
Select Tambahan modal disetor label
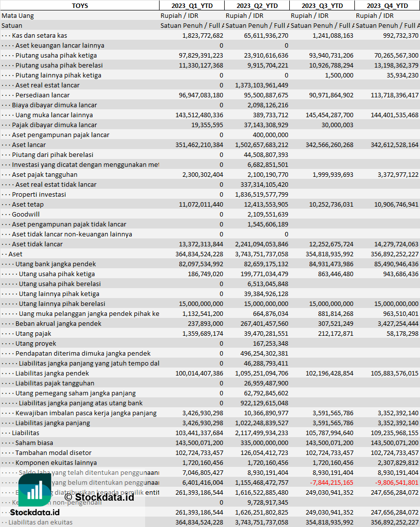(54, 452)
